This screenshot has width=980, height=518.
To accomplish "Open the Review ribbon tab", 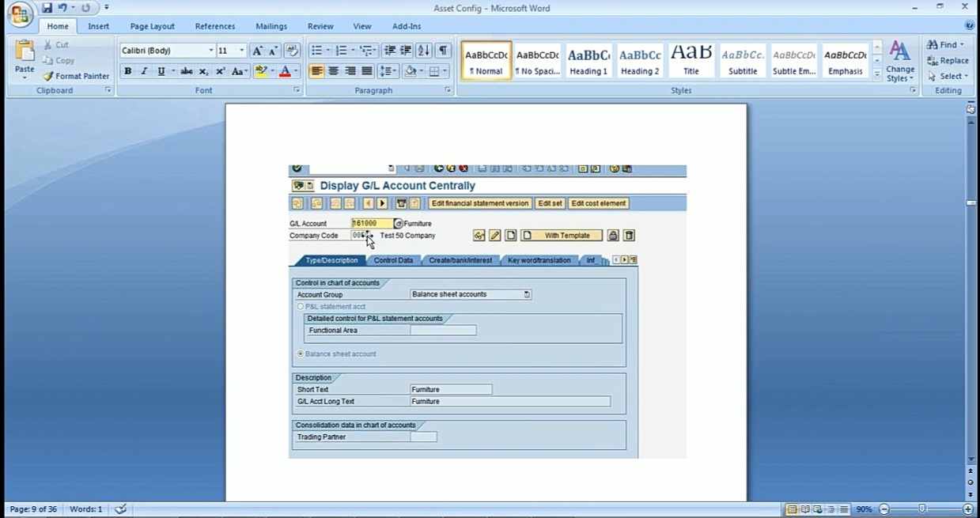I will pyautogui.click(x=320, y=26).
